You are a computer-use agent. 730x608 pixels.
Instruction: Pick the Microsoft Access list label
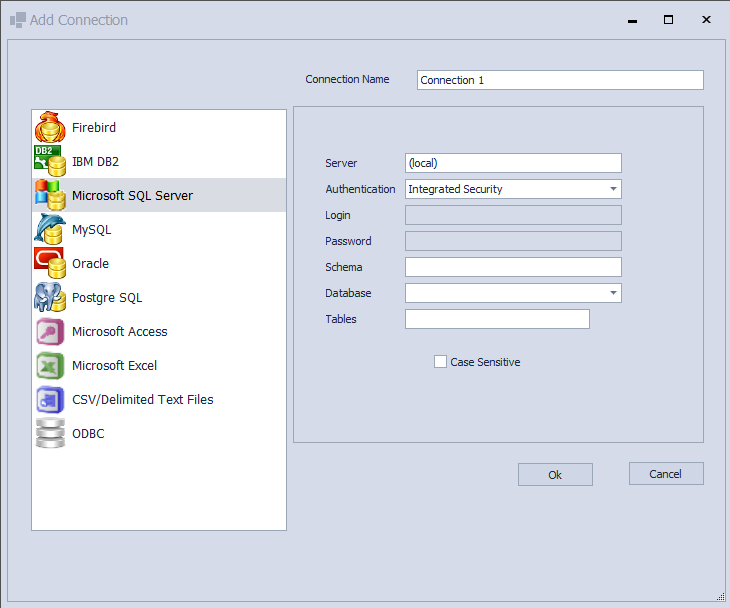pyautogui.click(x=120, y=331)
